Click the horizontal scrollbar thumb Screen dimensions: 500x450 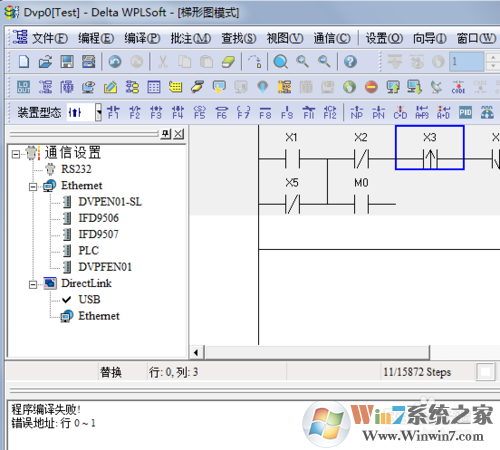click(x=318, y=352)
